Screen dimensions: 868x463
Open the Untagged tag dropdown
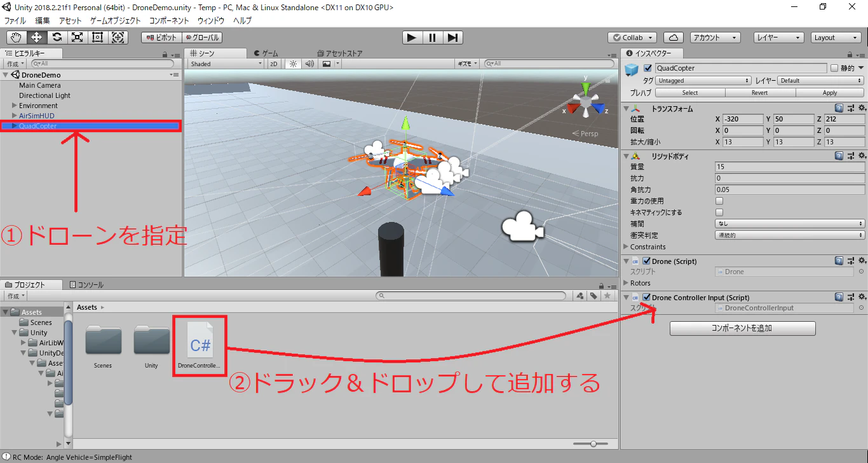pyautogui.click(x=703, y=81)
